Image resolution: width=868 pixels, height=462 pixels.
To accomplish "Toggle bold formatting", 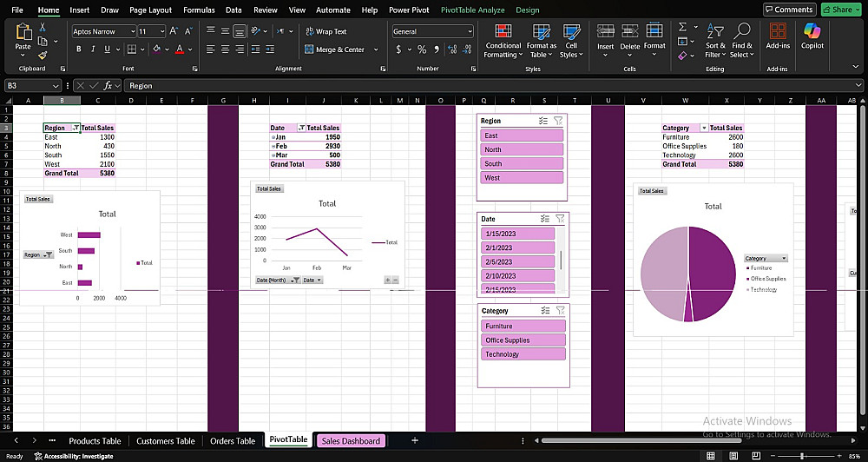I will [x=79, y=49].
